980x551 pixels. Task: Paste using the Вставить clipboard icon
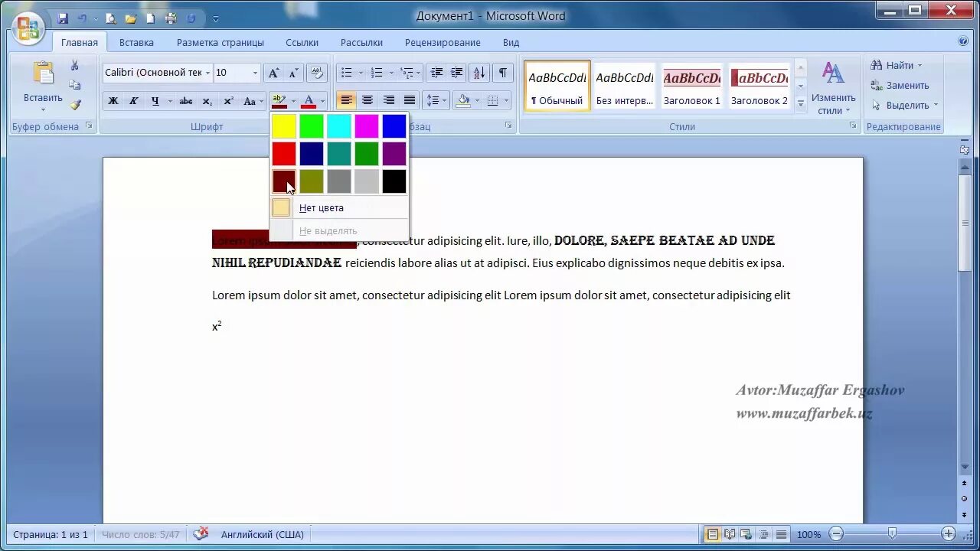[x=43, y=73]
